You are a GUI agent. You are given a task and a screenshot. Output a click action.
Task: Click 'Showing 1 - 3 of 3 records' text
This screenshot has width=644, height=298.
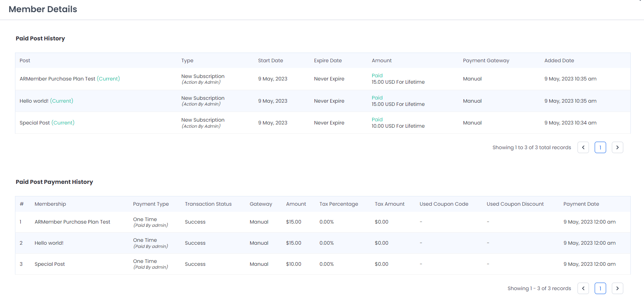tap(539, 288)
